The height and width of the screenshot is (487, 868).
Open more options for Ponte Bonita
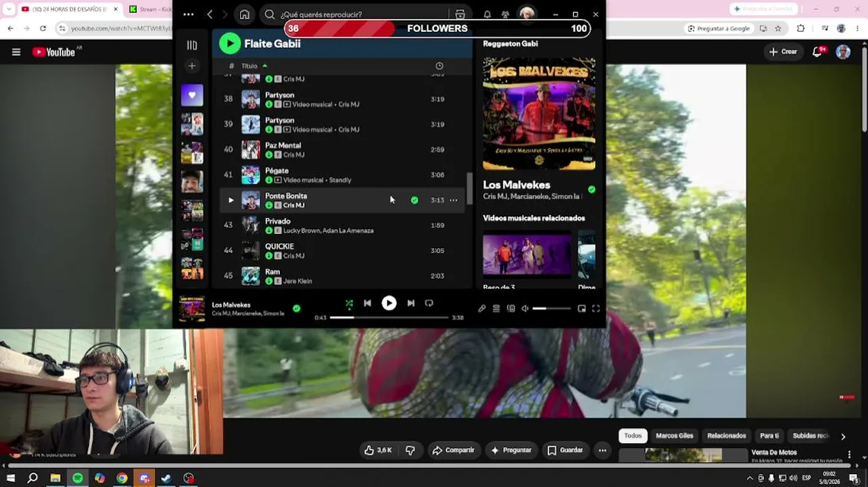click(454, 200)
